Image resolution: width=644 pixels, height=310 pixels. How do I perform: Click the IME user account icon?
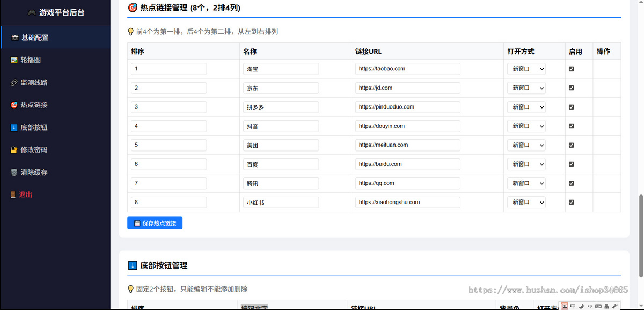coord(606,306)
